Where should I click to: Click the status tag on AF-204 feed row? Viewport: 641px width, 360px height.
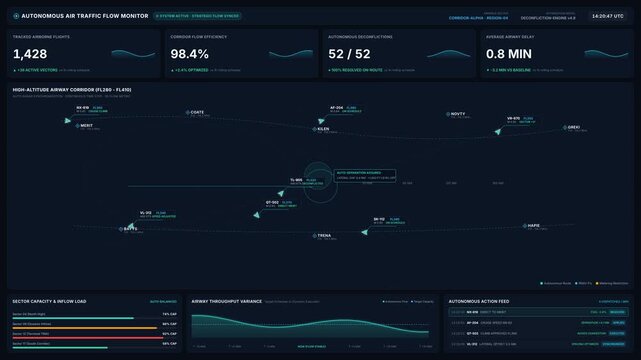619,323
